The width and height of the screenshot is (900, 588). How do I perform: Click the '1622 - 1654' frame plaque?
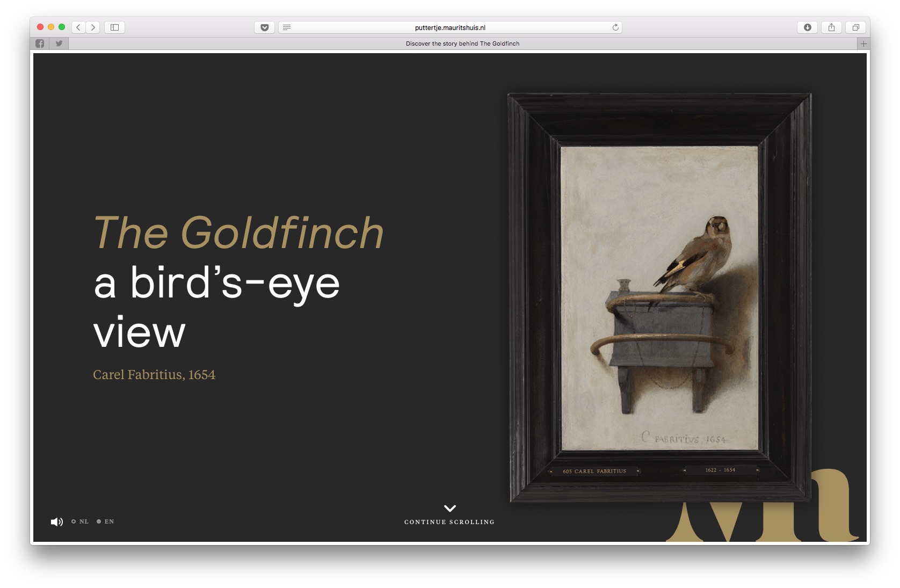tap(720, 470)
